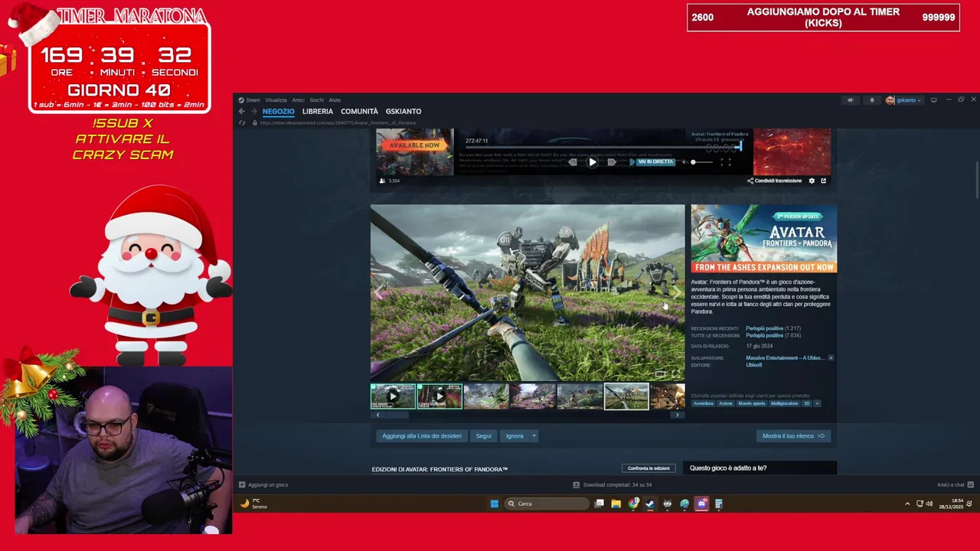This screenshot has width=980, height=551.
Task: Open File Explorer from the taskbar
Action: [x=616, y=504]
